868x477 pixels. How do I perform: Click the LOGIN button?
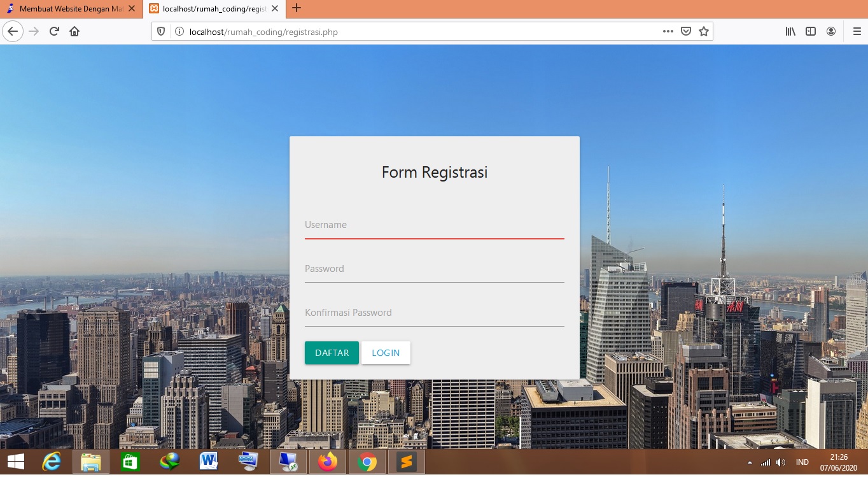click(x=386, y=353)
